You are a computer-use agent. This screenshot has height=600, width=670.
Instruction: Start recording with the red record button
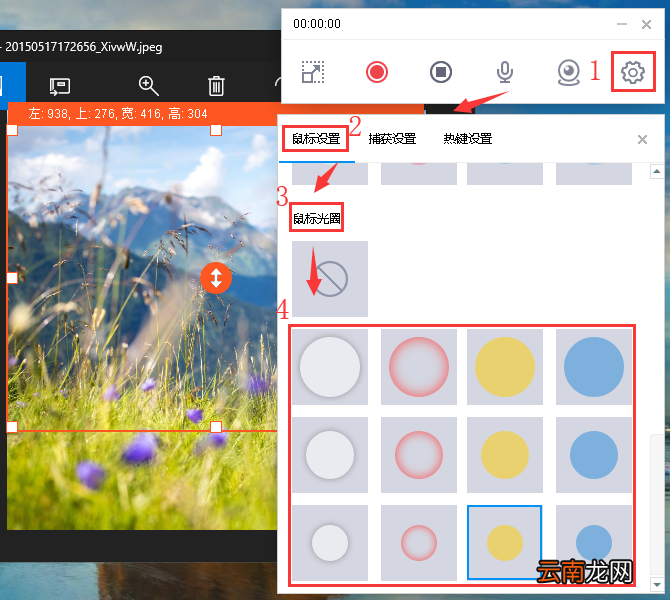click(376, 72)
